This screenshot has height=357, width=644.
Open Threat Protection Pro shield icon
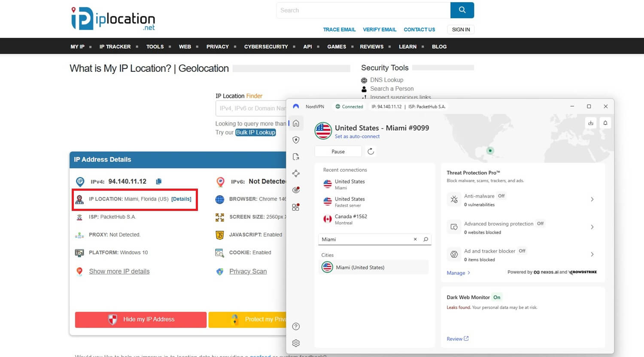[296, 140]
